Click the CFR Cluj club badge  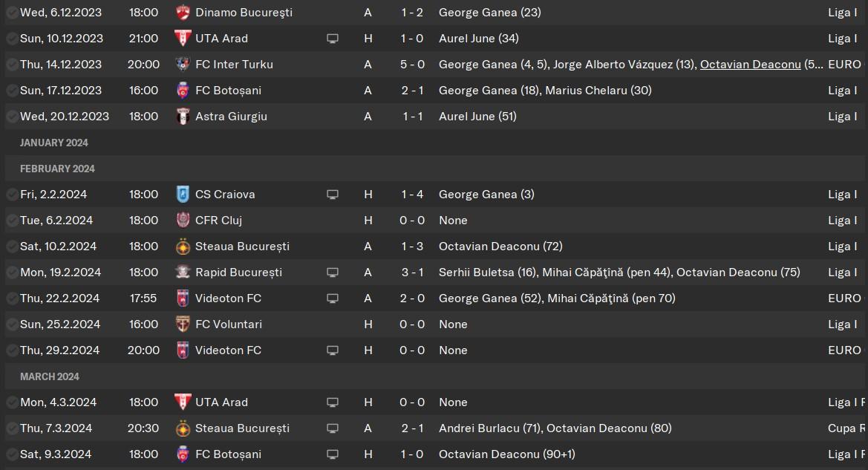tap(183, 221)
